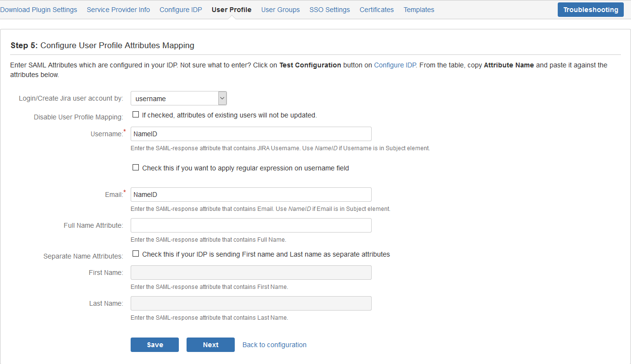Click the 'Username:' field label
631x364 pixels.
coord(107,134)
